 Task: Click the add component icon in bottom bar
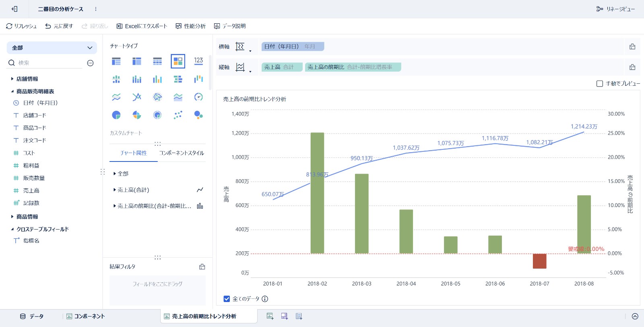tap(270, 316)
